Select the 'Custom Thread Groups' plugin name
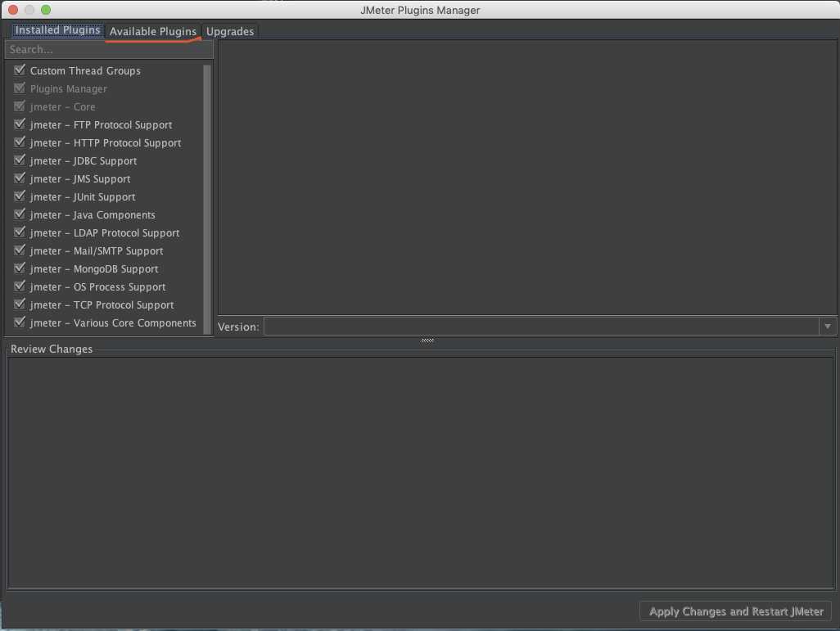The width and height of the screenshot is (840, 631). pos(85,70)
